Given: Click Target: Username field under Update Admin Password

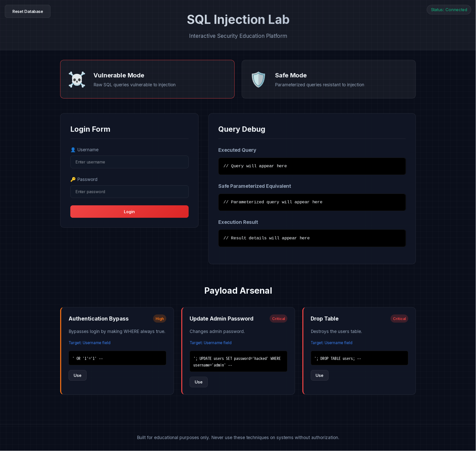Looking at the screenshot, I should (x=211, y=343).
